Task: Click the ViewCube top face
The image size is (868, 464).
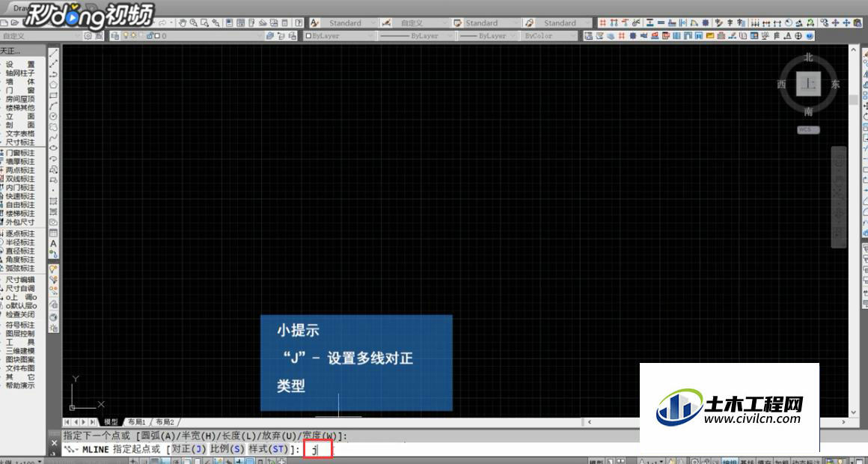Action: (x=809, y=84)
